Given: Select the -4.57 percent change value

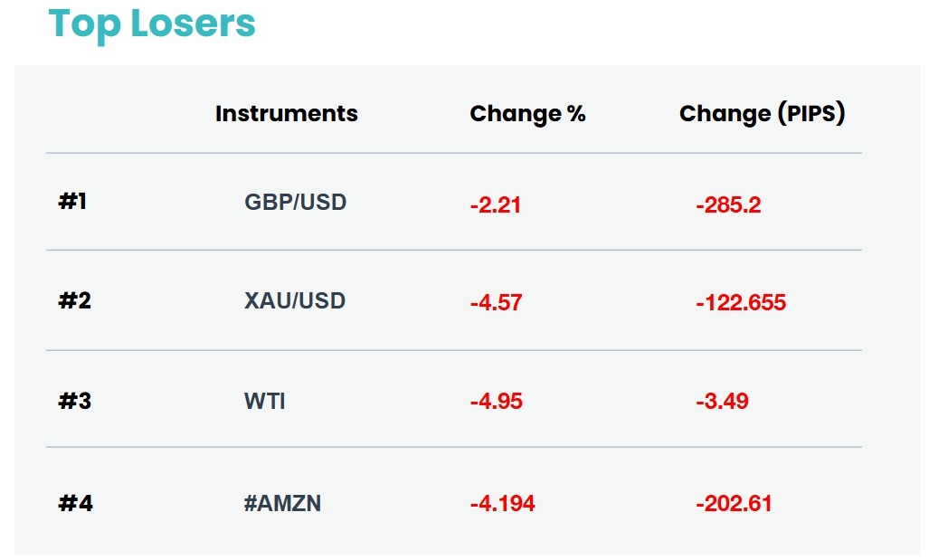Looking at the screenshot, I should tap(497, 303).
